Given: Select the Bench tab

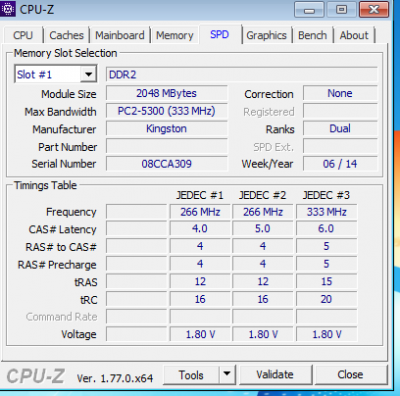Looking at the screenshot, I should [x=312, y=35].
